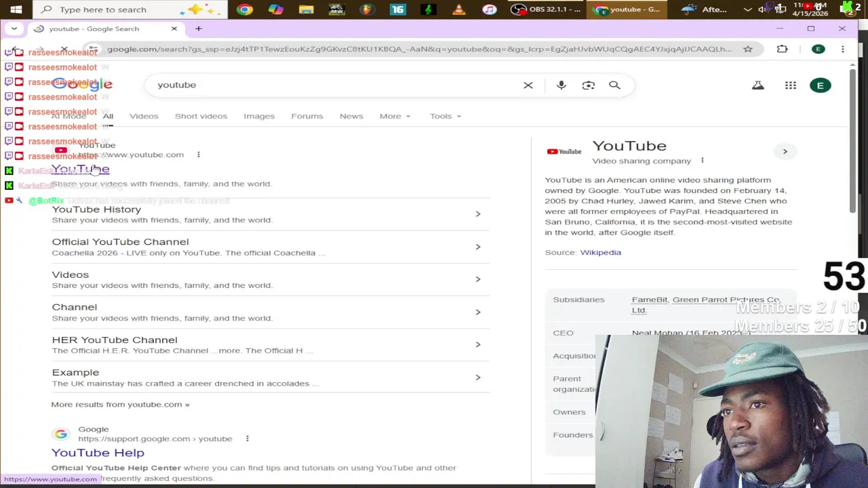Open Chrome from the taskbar

[x=245, y=9]
